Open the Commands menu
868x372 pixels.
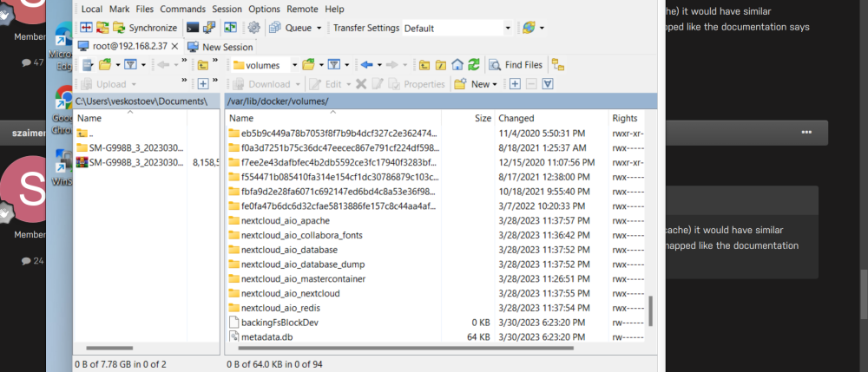(x=182, y=9)
